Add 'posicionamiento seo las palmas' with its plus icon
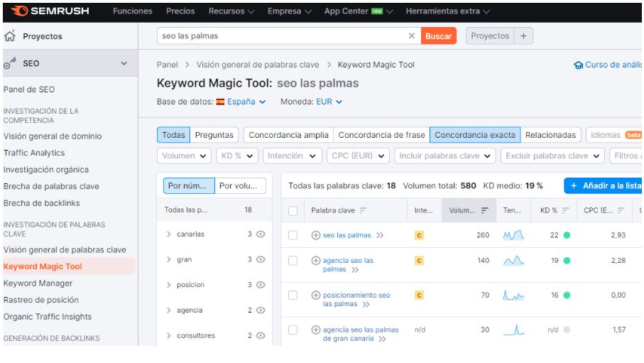Viewport: 644px width, 363px height. click(315, 295)
